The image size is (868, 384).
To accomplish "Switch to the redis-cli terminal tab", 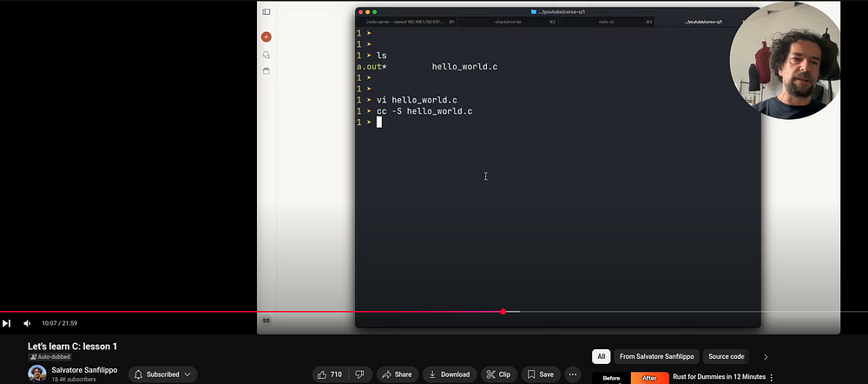I will (x=607, y=22).
